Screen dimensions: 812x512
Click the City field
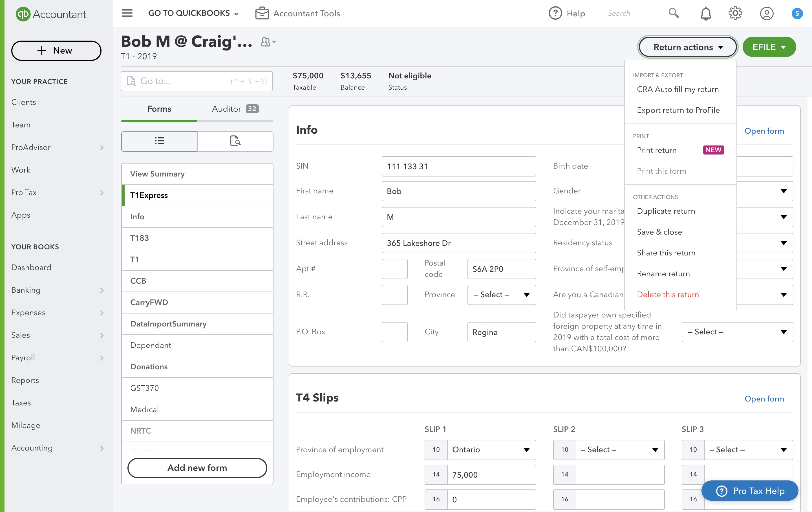click(501, 332)
